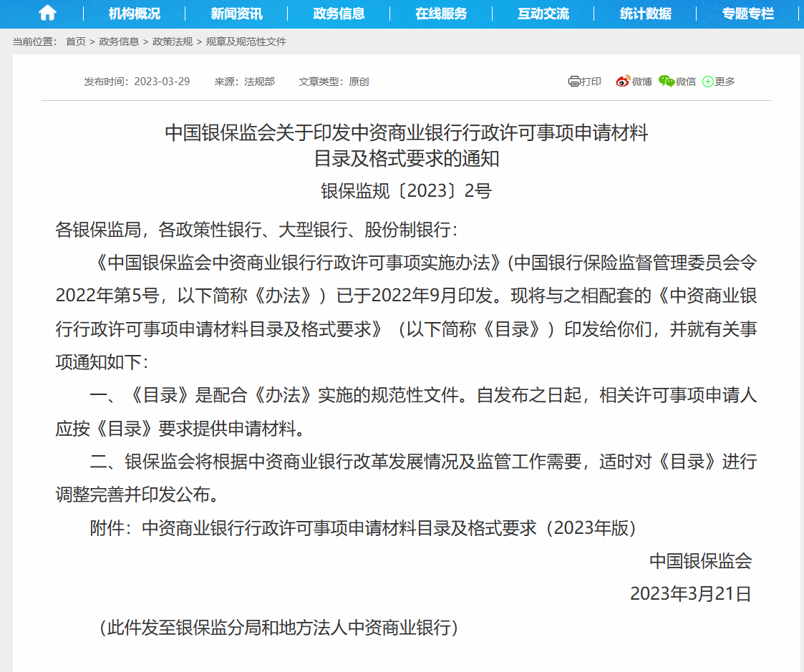804x672 pixels.
Task: Click the 微博 share label
Action: click(x=641, y=82)
